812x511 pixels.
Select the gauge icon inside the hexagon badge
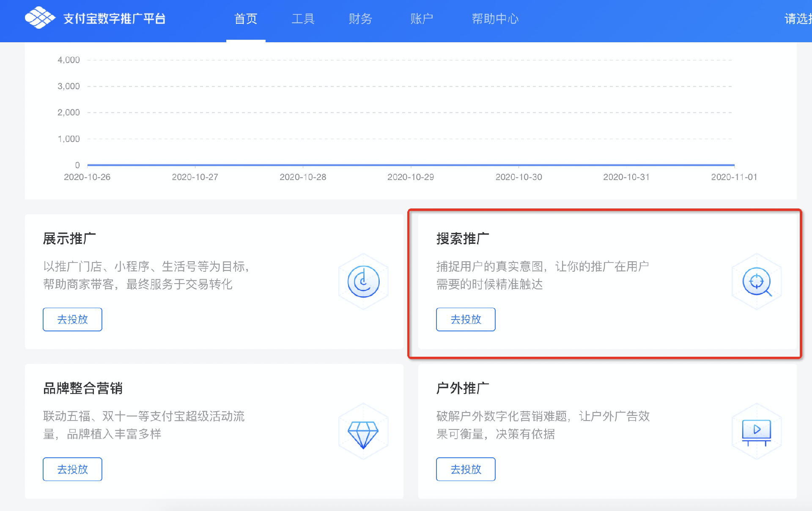point(363,281)
